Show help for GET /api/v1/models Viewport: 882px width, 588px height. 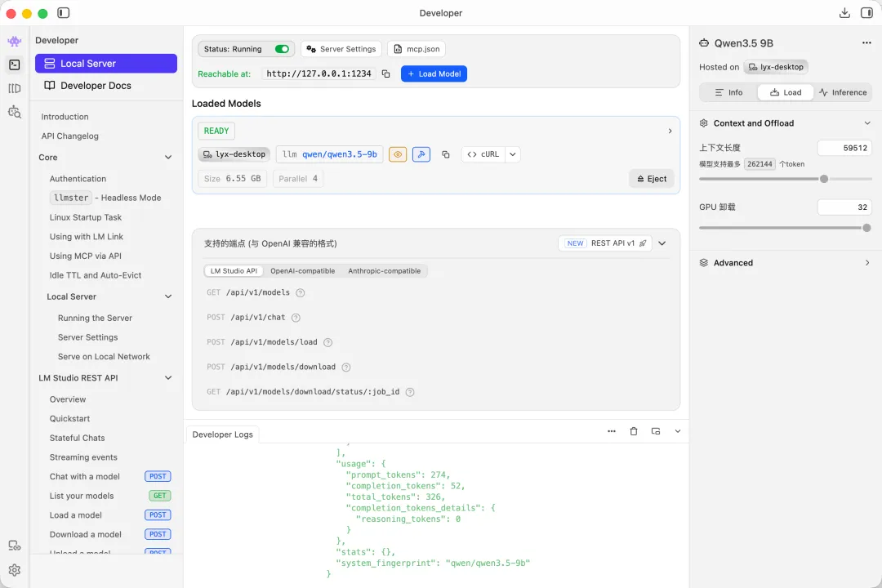click(301, 292)
